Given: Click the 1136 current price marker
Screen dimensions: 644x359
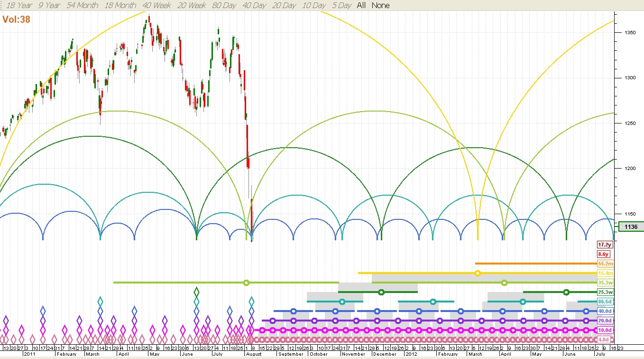Looking at the screenshot, I should pyautogui.click(x=631, y=227).
